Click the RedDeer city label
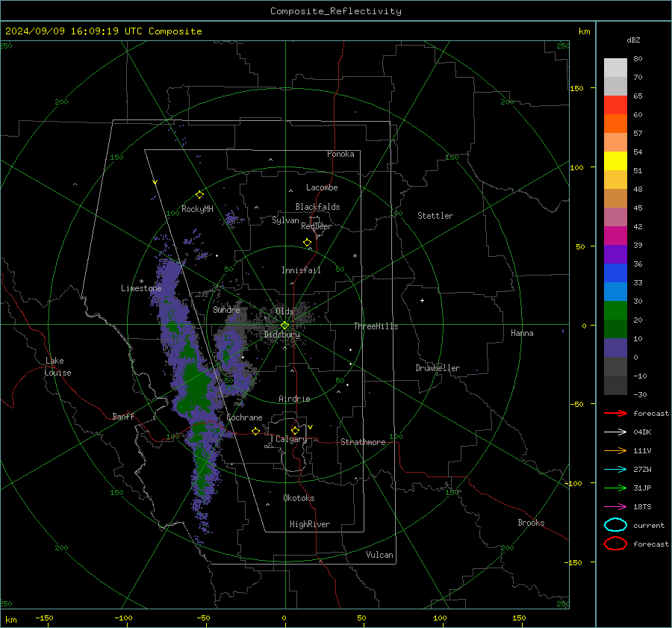Screen dimensions: 672x628 click(x=317, y=226)
